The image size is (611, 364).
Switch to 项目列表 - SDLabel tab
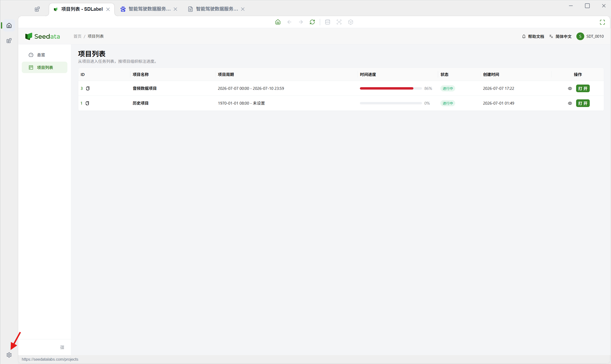click(82, 9)
